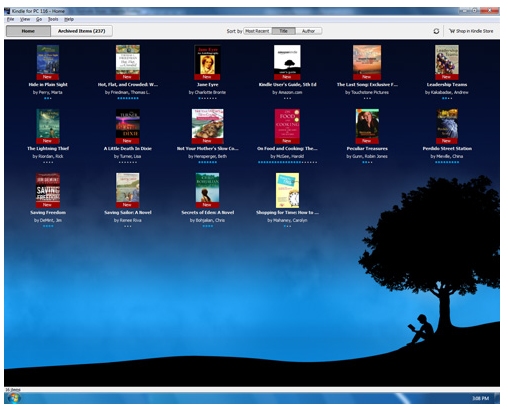Screen dimensions: 508x409
Task: Open On Food and Cooking cover
Action: (x=287, y=126)
